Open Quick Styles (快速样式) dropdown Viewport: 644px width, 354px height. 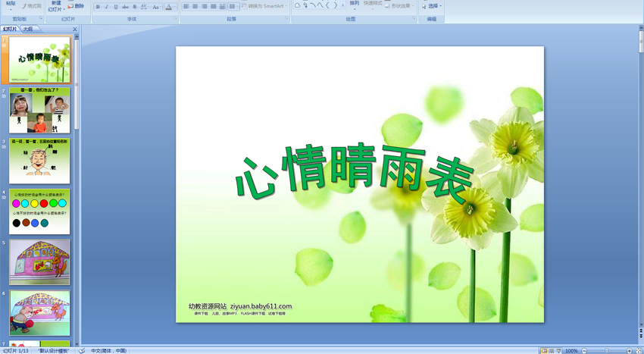click(x=373, y=5)
